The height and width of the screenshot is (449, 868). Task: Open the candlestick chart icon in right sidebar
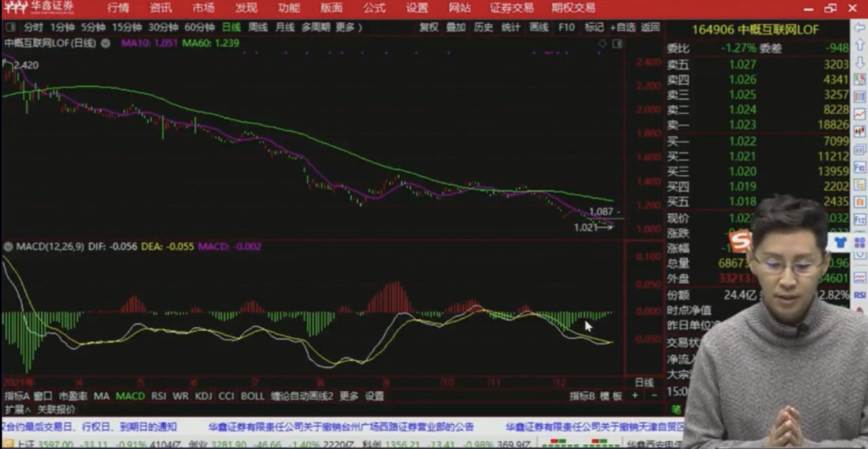[860, 132]
